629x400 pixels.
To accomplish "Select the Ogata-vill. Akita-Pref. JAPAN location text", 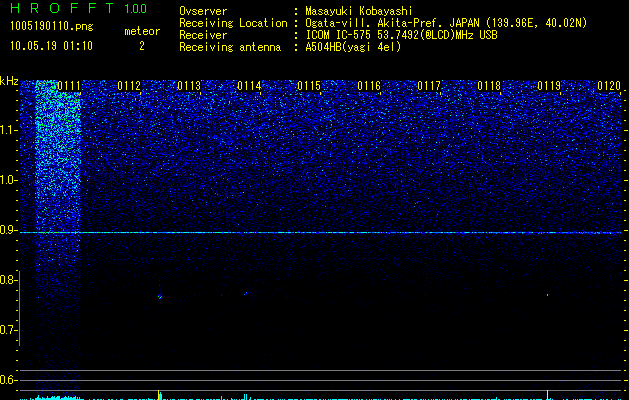I will tap(446, 23).
